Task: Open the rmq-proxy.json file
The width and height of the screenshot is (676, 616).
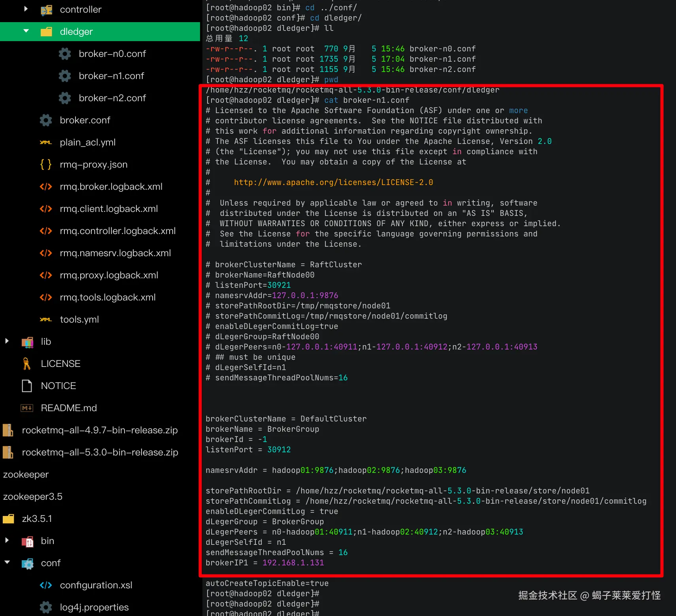Action: point(94,164)
